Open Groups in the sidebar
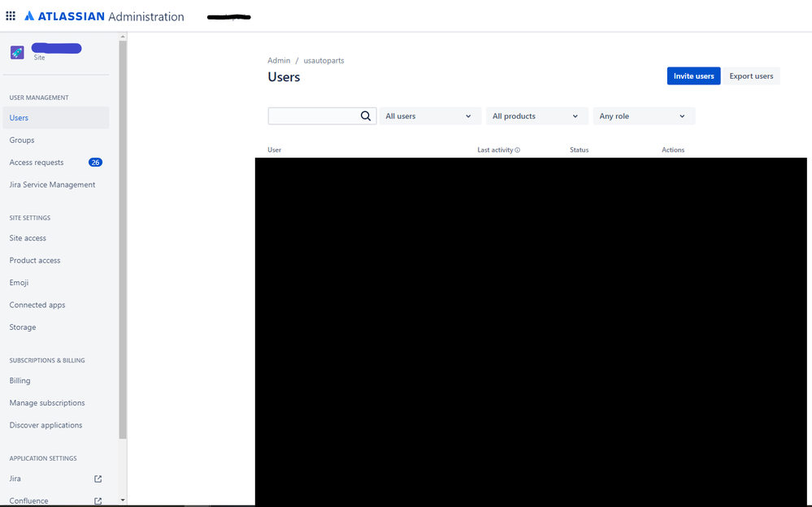 tap(22, 140)
